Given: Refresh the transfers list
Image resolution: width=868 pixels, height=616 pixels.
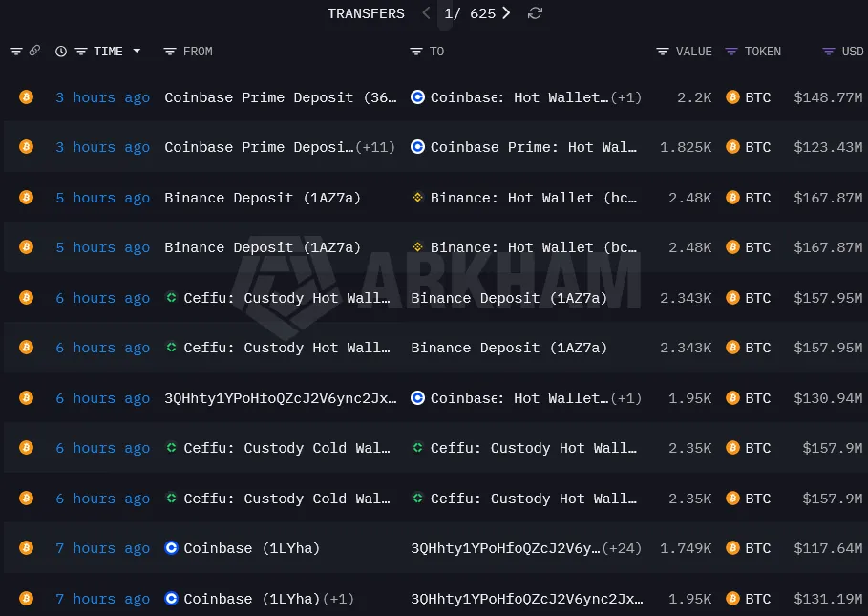Looking at the screenshot, I should 536,13.
